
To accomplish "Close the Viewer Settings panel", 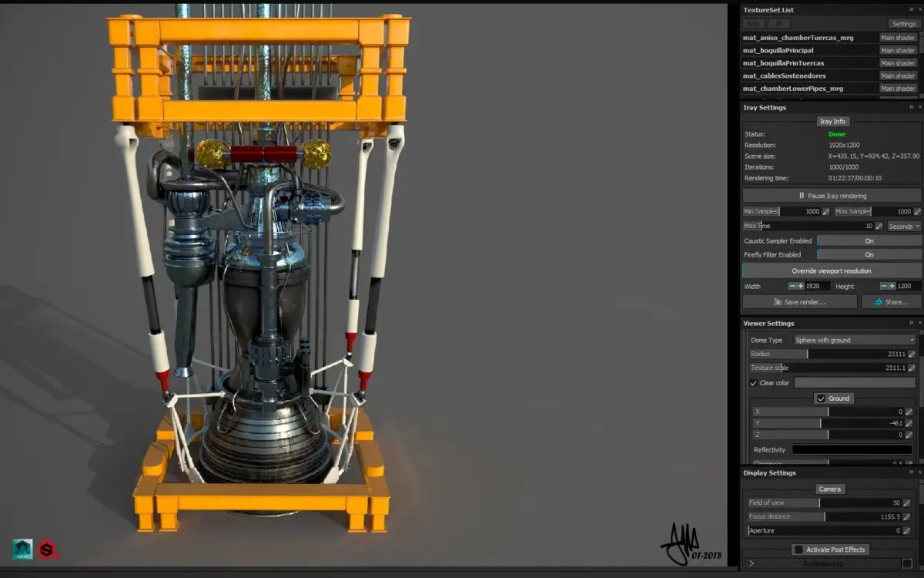I will point(919,323).
